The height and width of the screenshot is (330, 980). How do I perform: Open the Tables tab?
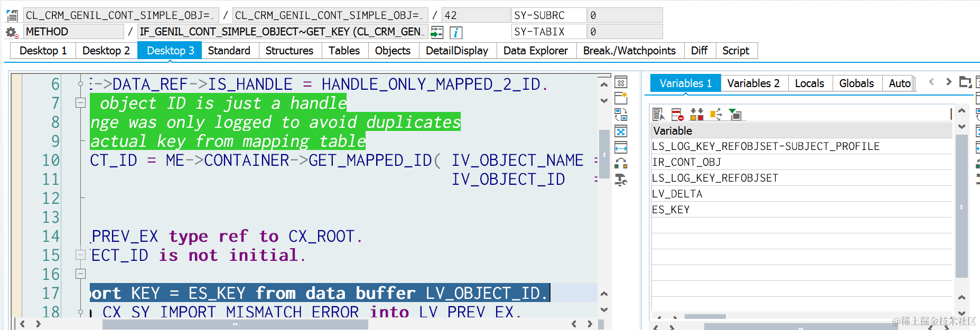click(344, 51)
